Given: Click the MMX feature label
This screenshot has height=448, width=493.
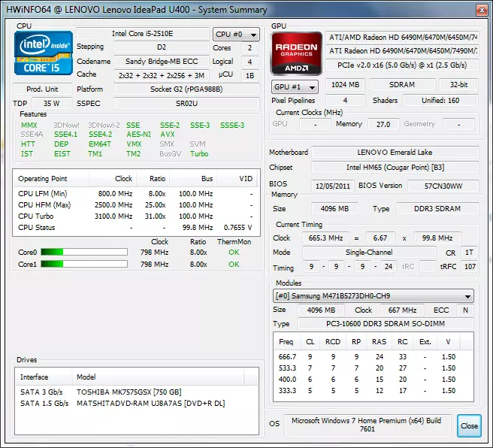Looking at the screenshot, I should [x=29, y=125].
